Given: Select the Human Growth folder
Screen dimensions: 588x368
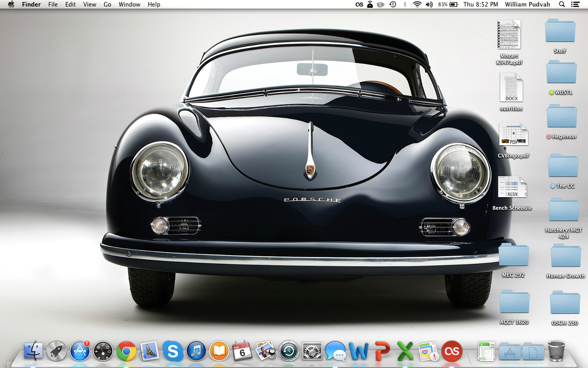Looking at the screenshot, I should tap(566, 256).
